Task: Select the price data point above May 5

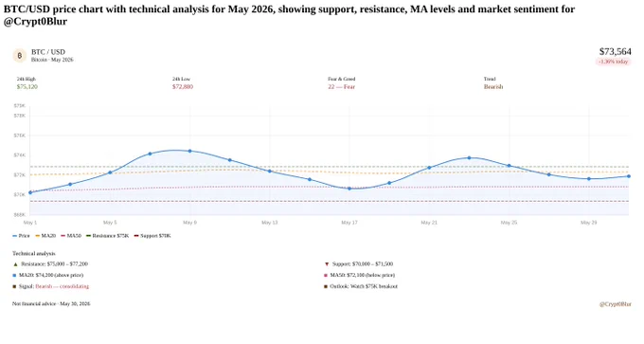Action: coord(110,172)
